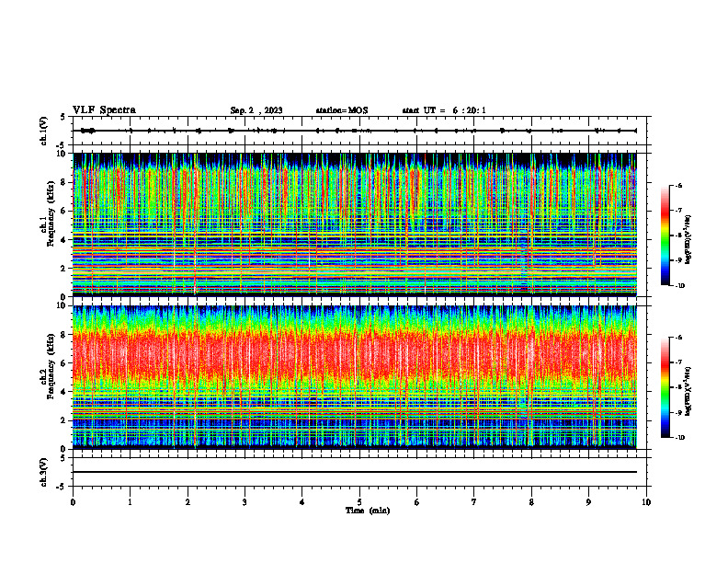728x563 pixels.
Task: Click the "4" minute tick label
Action: click(302, 502)
